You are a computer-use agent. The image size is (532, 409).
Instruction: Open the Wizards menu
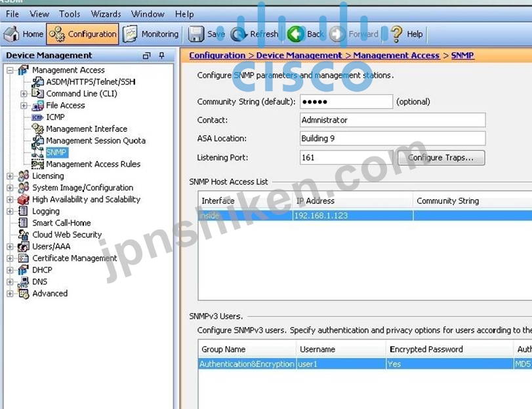(x=106, y=14)
